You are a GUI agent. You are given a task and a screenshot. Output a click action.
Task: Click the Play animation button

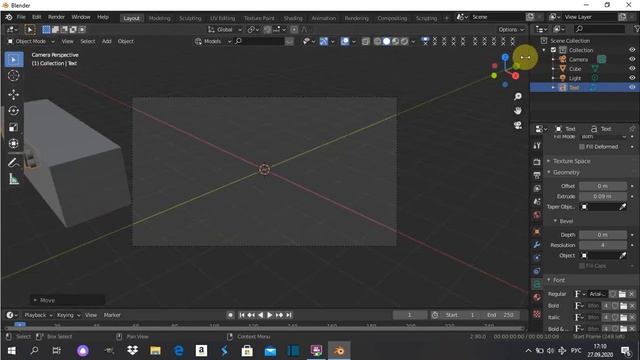[x=270, y=315]
